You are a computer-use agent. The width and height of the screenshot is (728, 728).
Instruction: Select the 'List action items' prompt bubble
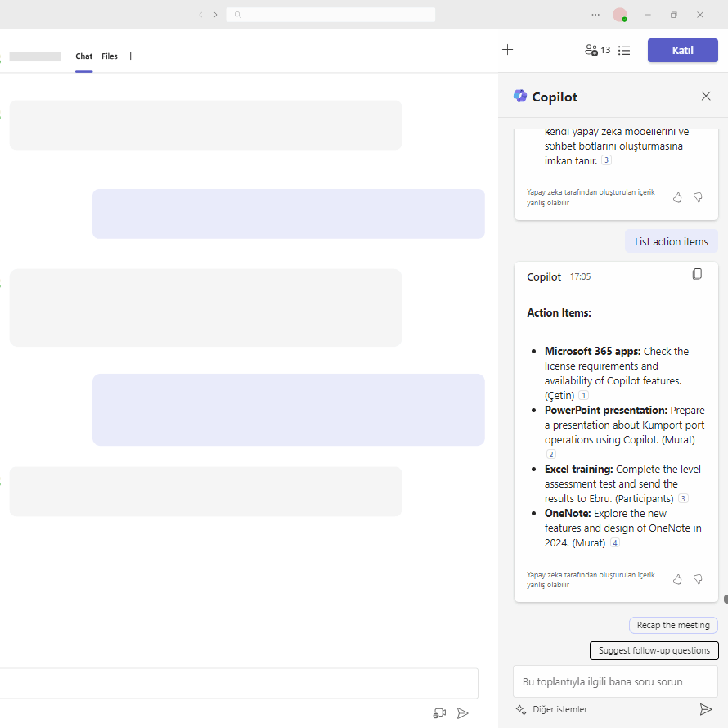point(672,241)
